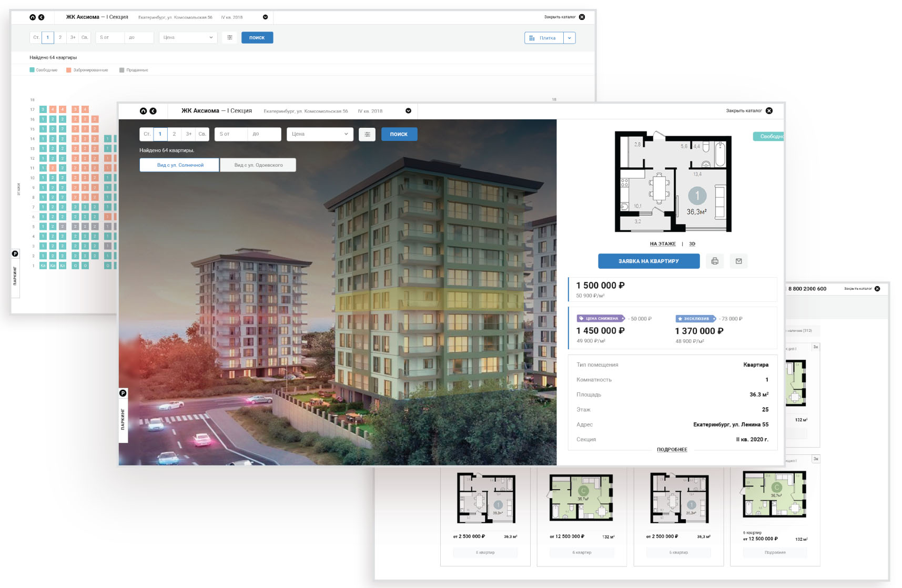Toggle the Ст. studio filter in the tile grid window
The width and height of the screenshot is (902, 588).
click(36, 37)
